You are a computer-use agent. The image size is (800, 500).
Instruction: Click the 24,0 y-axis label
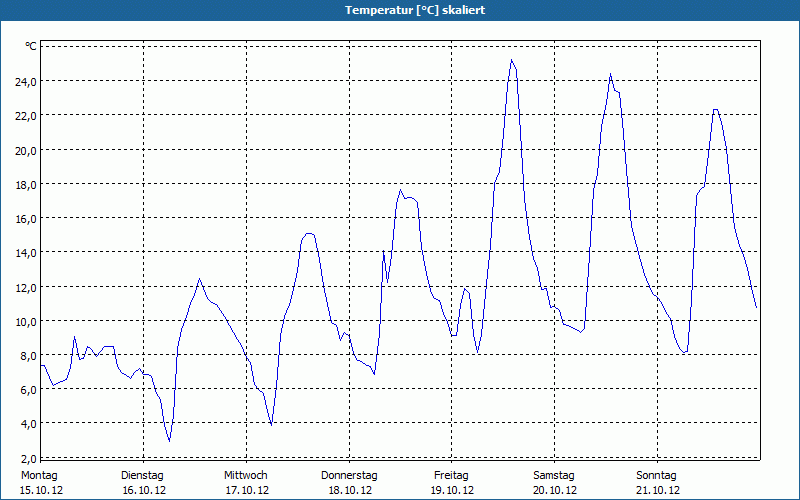click(25, 81)
